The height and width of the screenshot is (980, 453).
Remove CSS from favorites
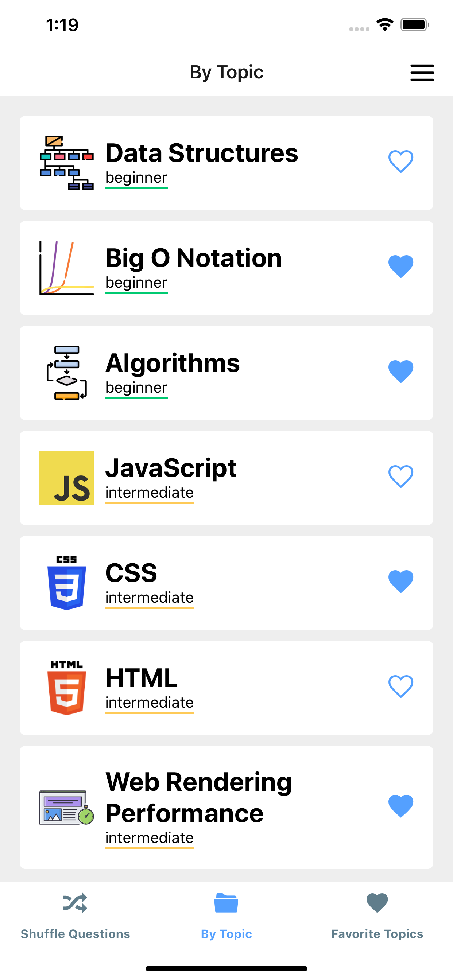click(x=400, y=581)
